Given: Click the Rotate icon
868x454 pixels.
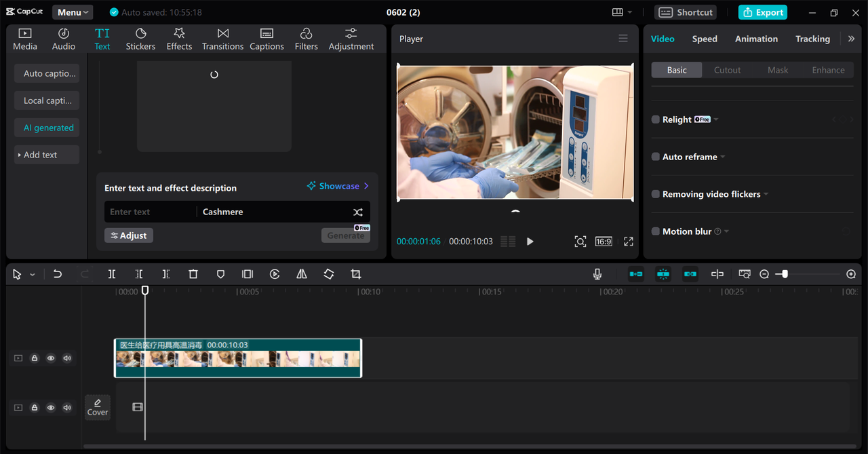Looking at the screenshot, I should (x=329, y=274).
